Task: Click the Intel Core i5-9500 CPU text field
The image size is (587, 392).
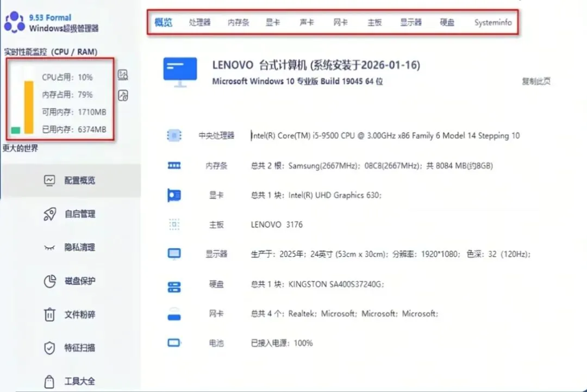Action: coord(385,135)
